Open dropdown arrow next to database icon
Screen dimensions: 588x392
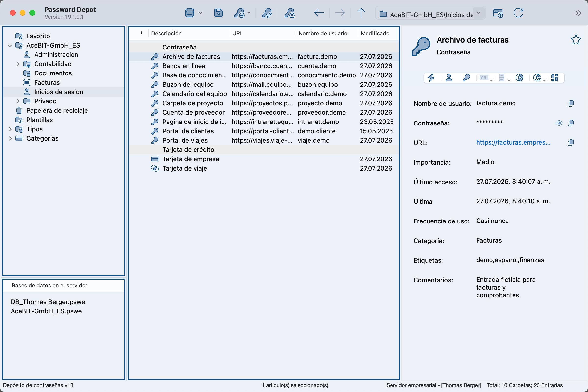coord(200,13)
